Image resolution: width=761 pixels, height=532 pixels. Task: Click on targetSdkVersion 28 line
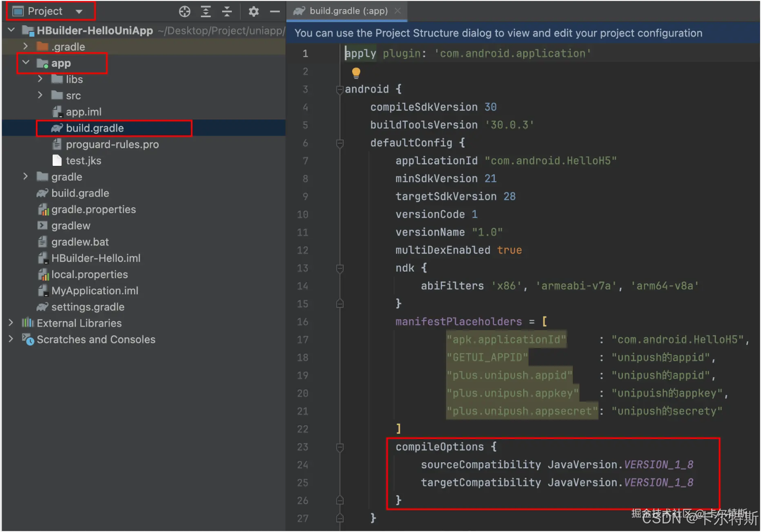pyautogui.click(x=455, y=196)
